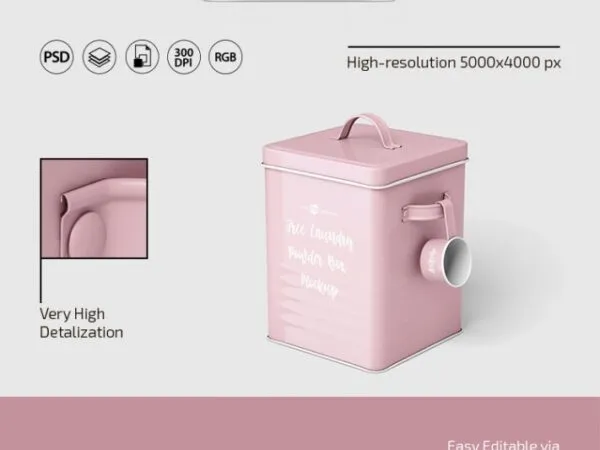This screenshot has height=450, width=600.
Task: Click the stacked layers badge icon
Action: coord(99,57)
